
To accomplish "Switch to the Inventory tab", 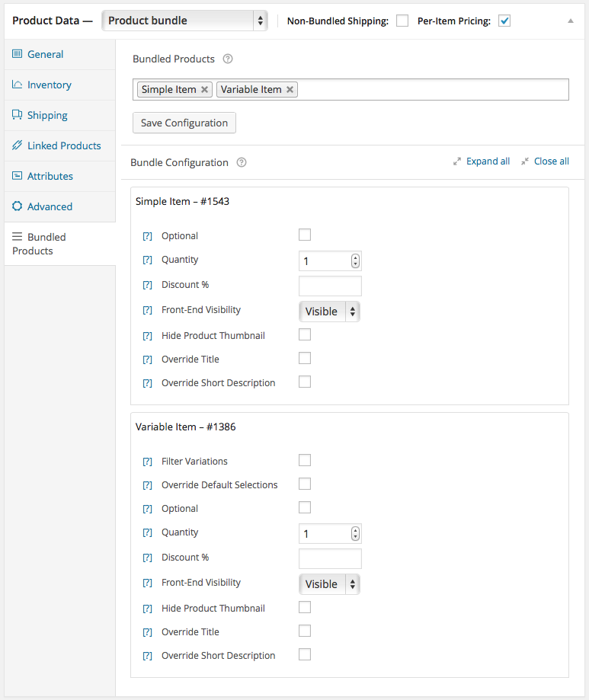I will (x=49, y=85).
